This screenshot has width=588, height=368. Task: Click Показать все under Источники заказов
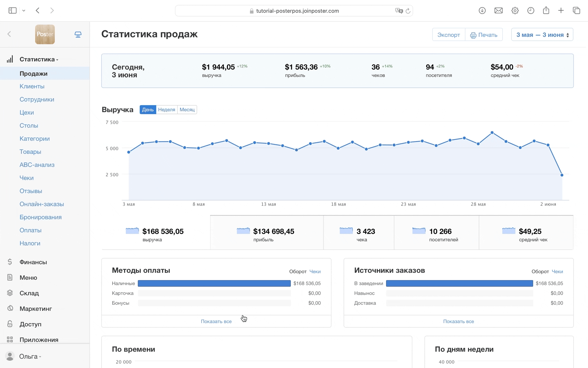[458, 321]
